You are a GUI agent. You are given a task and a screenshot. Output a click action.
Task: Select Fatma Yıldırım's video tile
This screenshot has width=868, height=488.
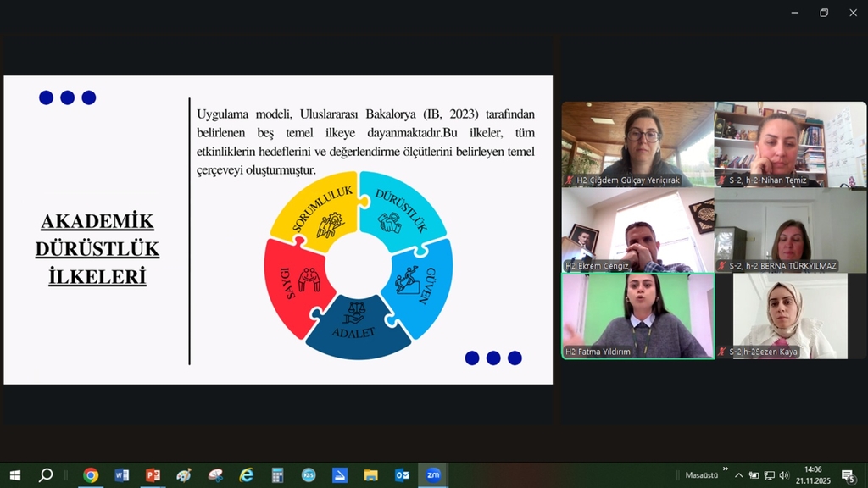[637, 315]
